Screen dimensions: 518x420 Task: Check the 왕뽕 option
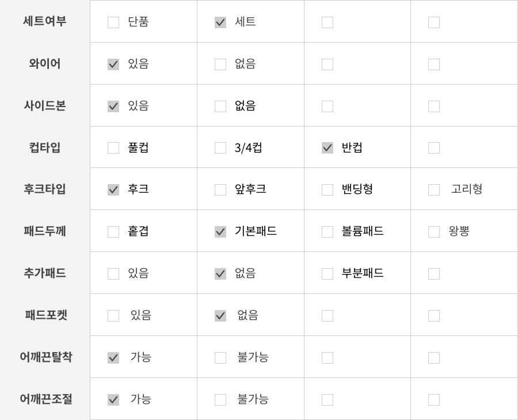(434, 232)
